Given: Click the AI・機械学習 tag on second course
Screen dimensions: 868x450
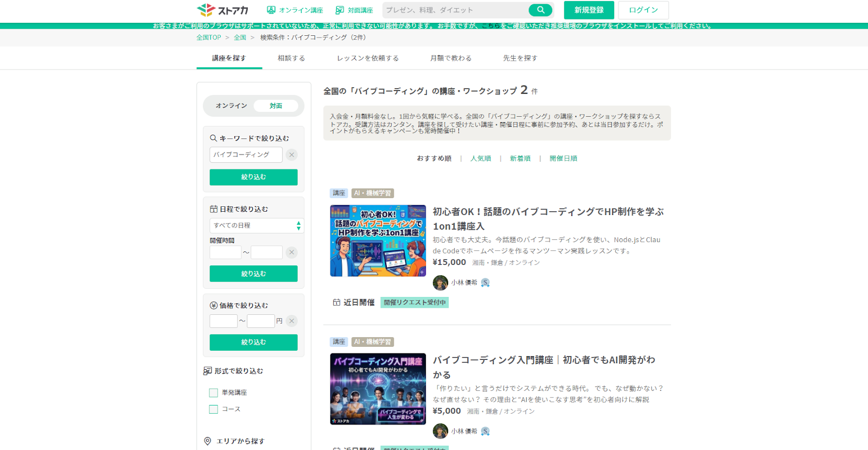Looking at the screenshot, I should 373,342.
